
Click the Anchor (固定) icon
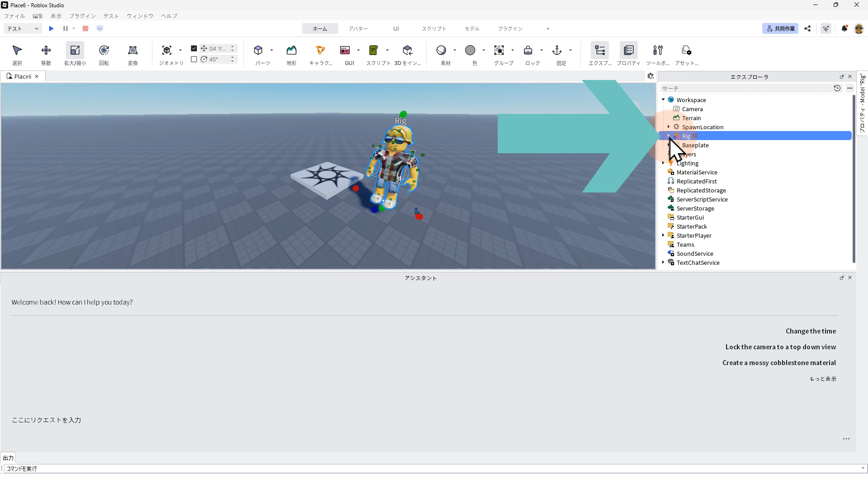point(557,51)
